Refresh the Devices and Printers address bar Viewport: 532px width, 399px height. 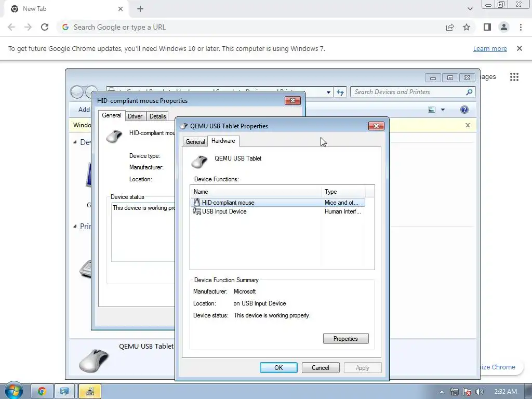340,92
